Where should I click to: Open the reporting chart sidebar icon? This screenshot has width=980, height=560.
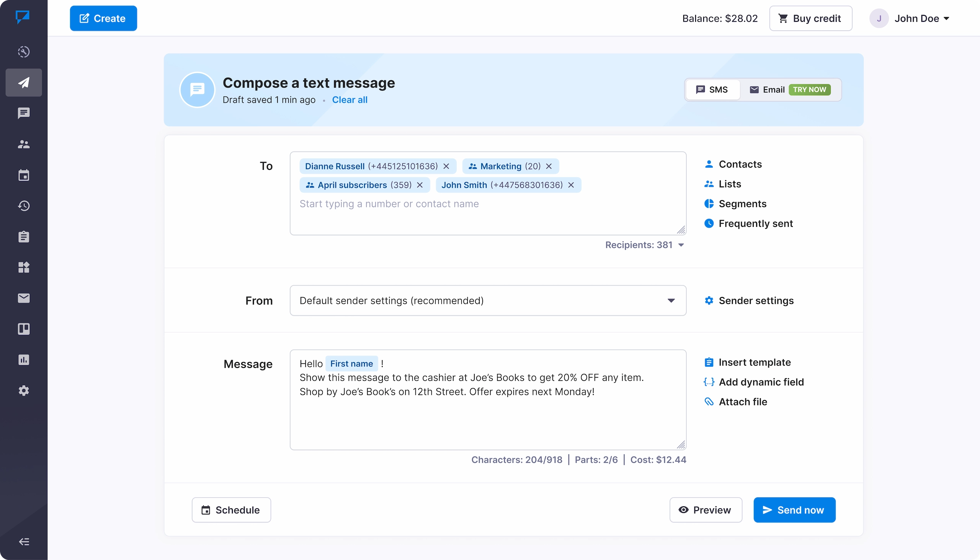click(24, 360)
